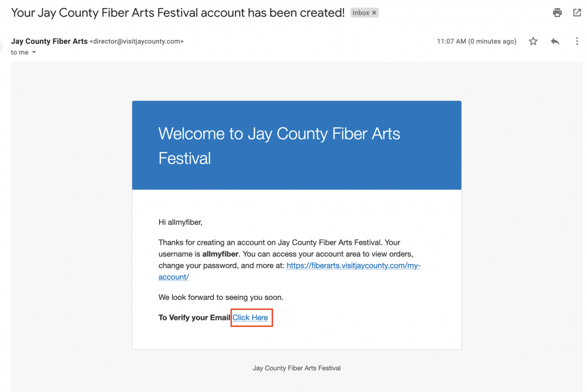Click the 'to me' recipient text

pos(19,52)
